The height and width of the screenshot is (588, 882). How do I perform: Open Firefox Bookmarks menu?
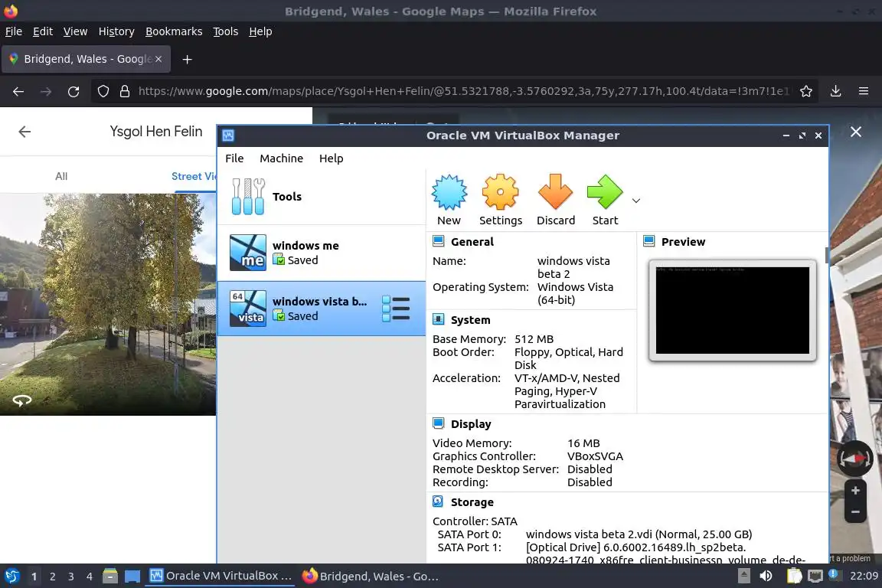[x=174, y=31]
